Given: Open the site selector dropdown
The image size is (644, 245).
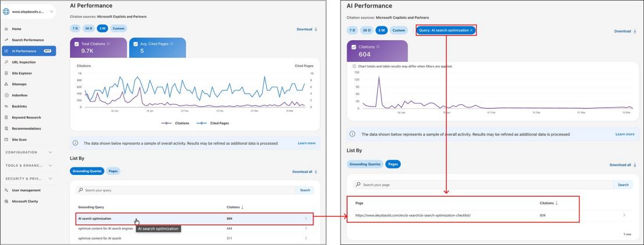Looking at the screenshot, I should tap(29, 12).
